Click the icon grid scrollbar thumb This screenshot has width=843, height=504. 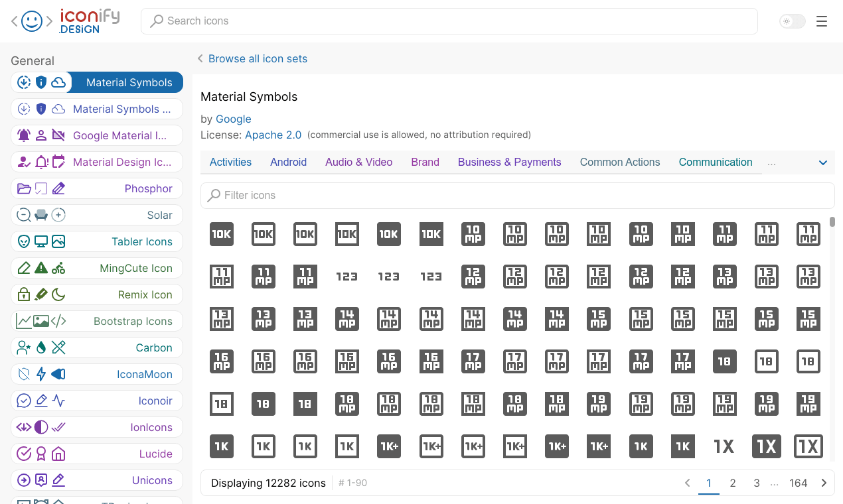point(832,221)
